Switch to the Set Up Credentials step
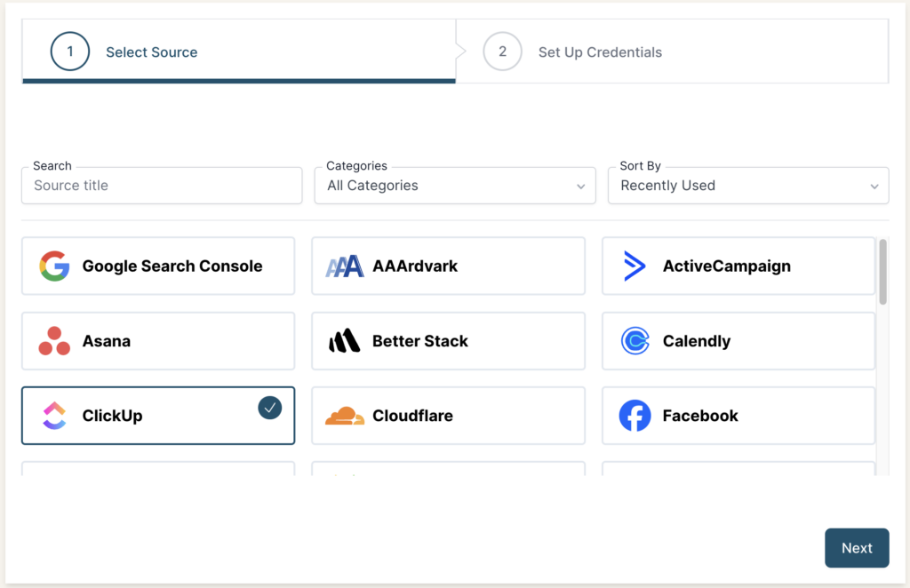This screenshot has height=588, width=910. click(600, 52)
